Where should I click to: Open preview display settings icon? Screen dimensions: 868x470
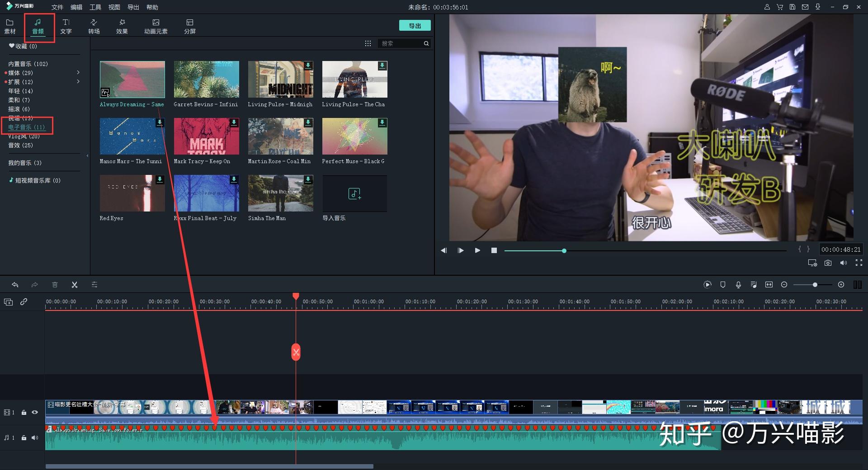pyautogui.click(x=812, y=263)
